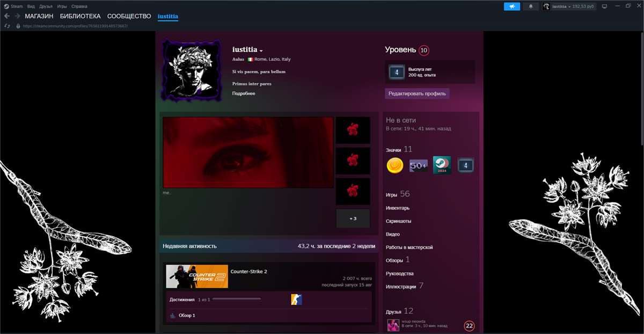Click the Counter-Strike 2 game banner
Image resolution: width=644 pixels, height=334 pixels.
(197, 277)
